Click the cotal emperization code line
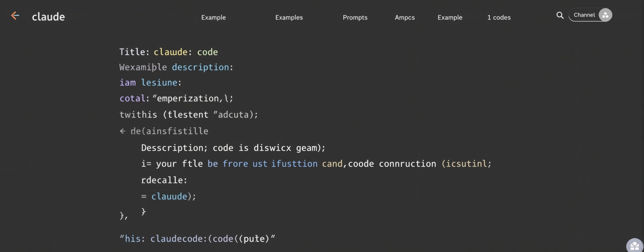Screen dimensions: 644x252 click(176, 98)
